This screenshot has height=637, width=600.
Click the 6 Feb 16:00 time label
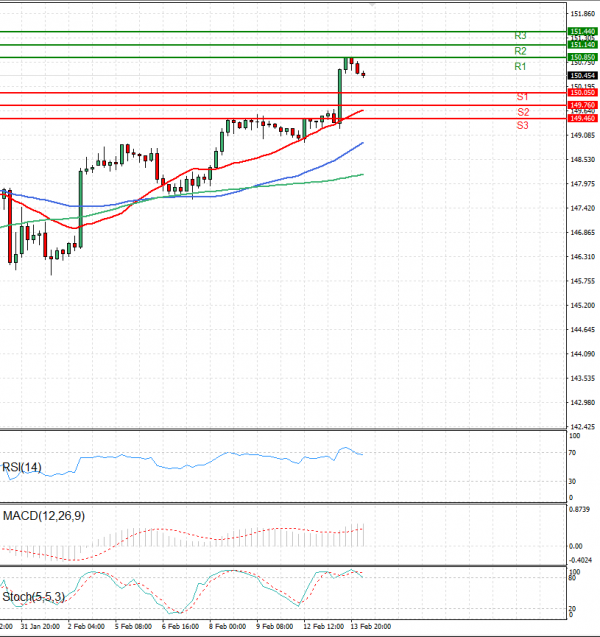(180, 626)
